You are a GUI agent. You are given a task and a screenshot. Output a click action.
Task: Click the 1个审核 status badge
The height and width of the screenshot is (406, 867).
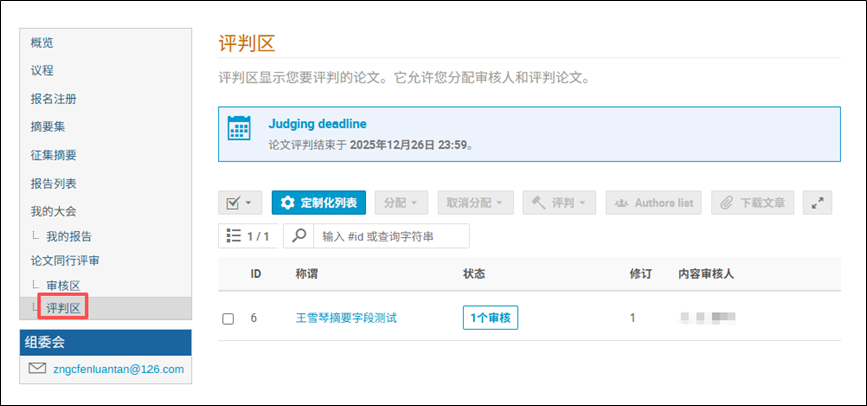coord(490,318)
